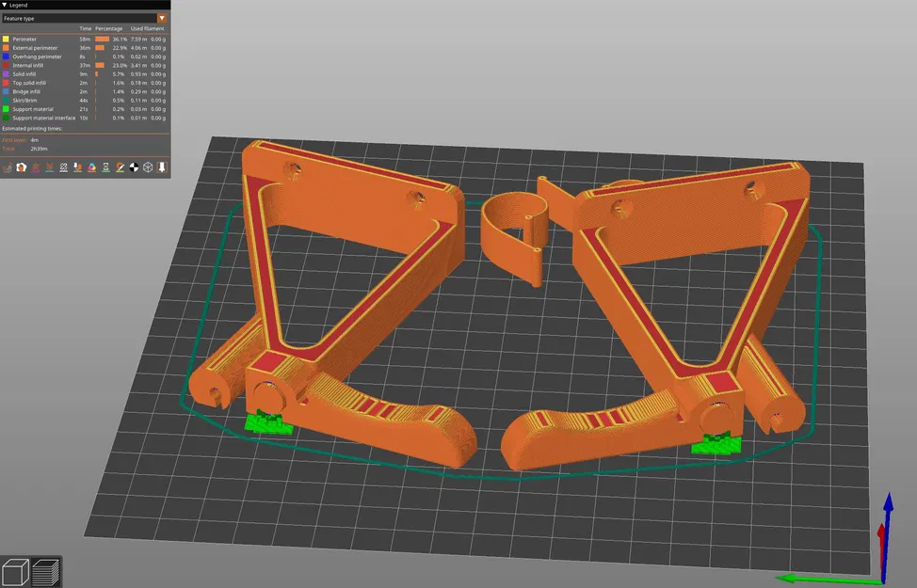The width and height of the screenshot is (917, 588).
Task: Click the blue Overhang perimeter color swatch
Action: point(6,56)
